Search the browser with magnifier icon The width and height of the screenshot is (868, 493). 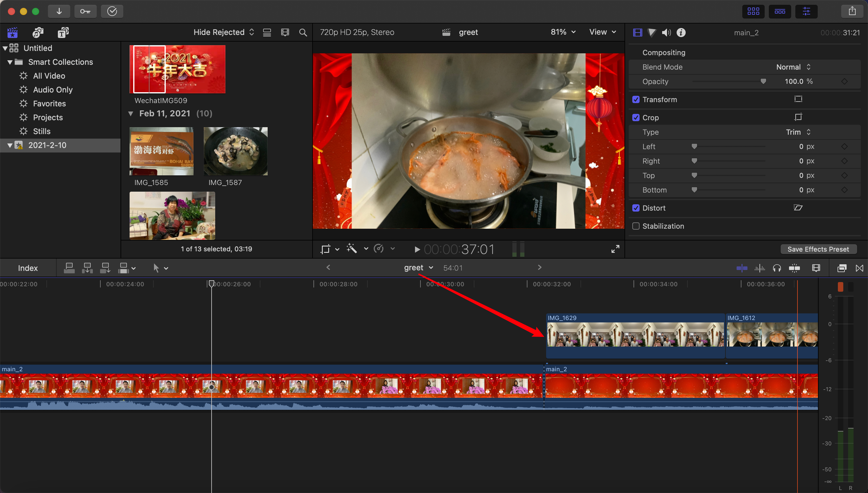point(303,33)
